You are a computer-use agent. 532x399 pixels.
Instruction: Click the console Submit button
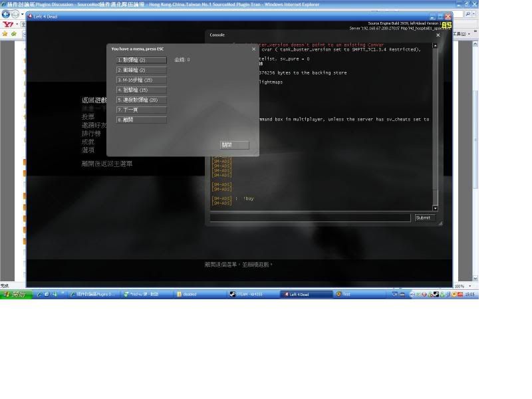[424, 217]
